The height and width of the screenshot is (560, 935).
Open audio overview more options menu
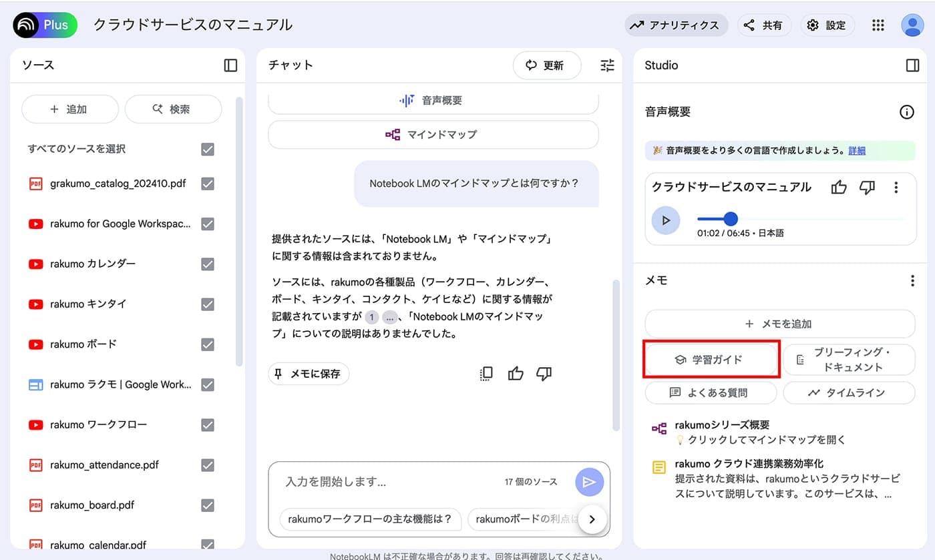coord(896,188)
